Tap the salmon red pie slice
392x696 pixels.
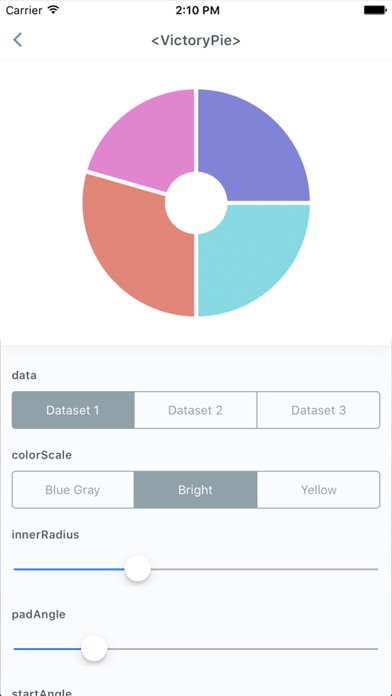(133, 253)
